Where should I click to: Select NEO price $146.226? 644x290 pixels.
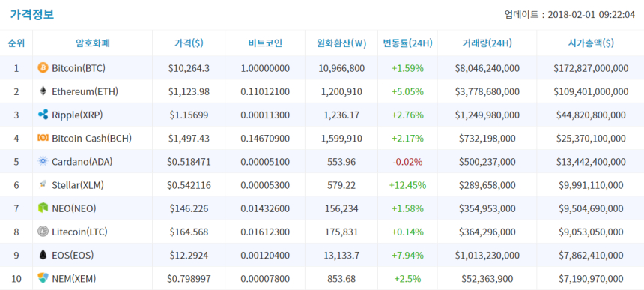189,208
